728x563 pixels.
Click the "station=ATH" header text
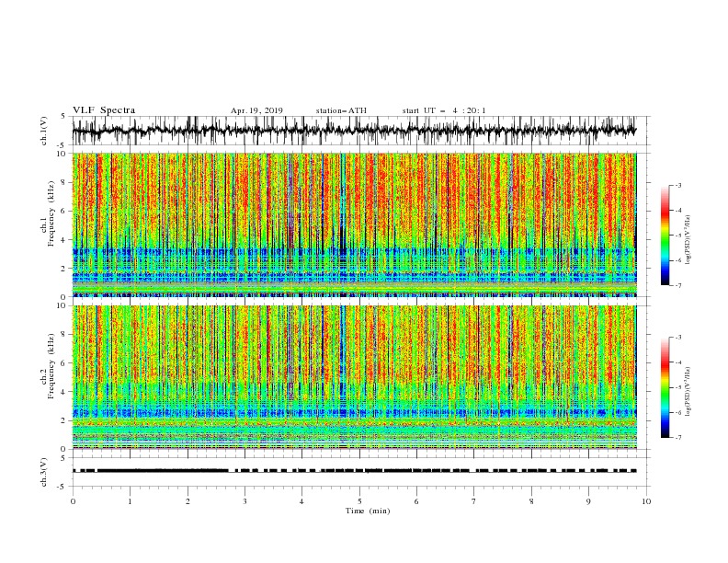click(x=341, y=110)
